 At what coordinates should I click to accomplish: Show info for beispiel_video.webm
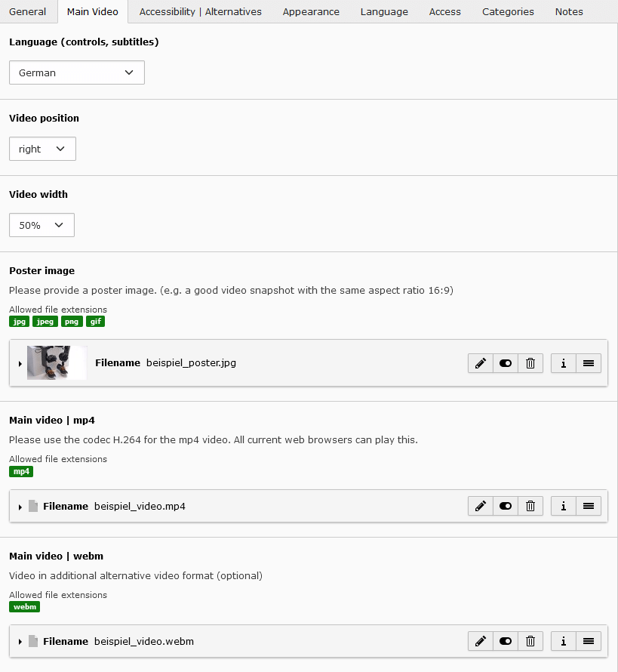point(563,641)
